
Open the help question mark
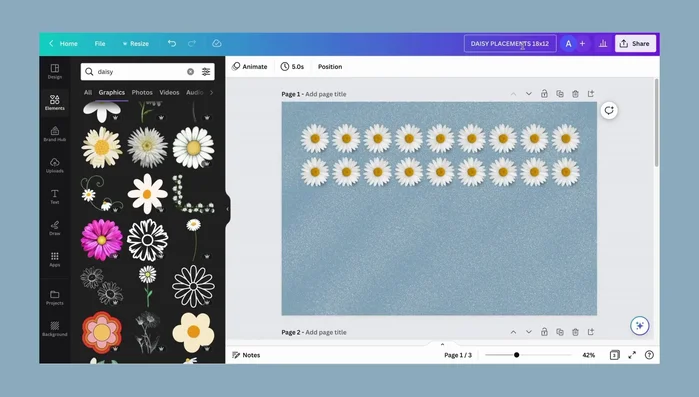650,355
